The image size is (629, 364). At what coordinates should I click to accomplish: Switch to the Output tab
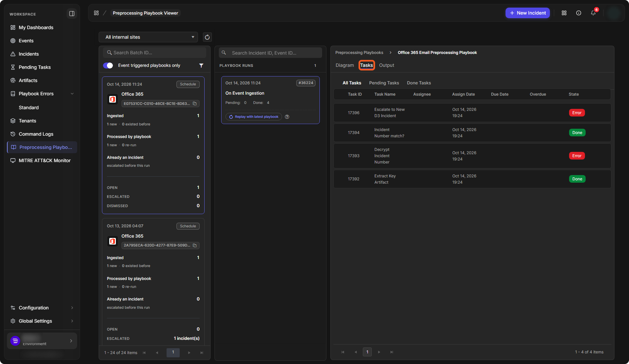pos(387,65)
